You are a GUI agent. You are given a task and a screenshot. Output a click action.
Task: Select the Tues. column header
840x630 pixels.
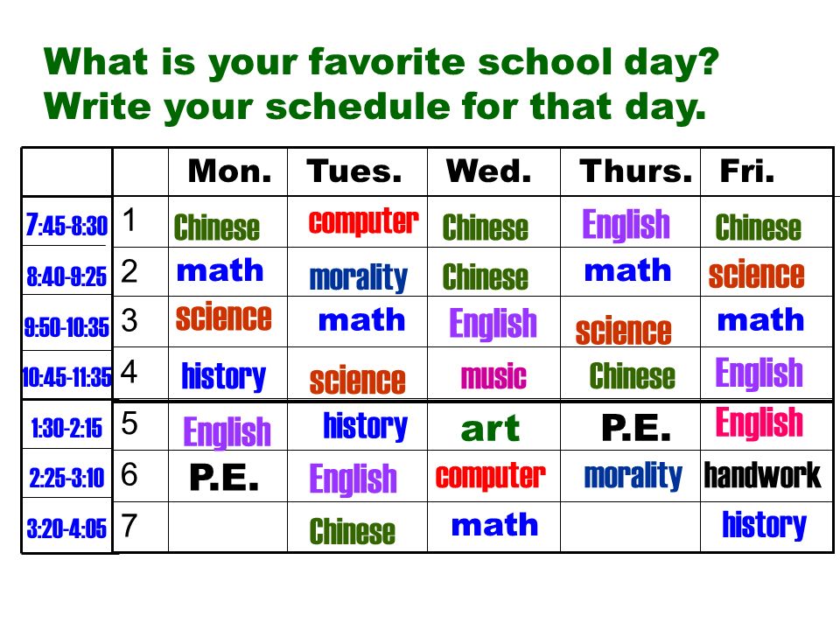[x=354, y=171]
